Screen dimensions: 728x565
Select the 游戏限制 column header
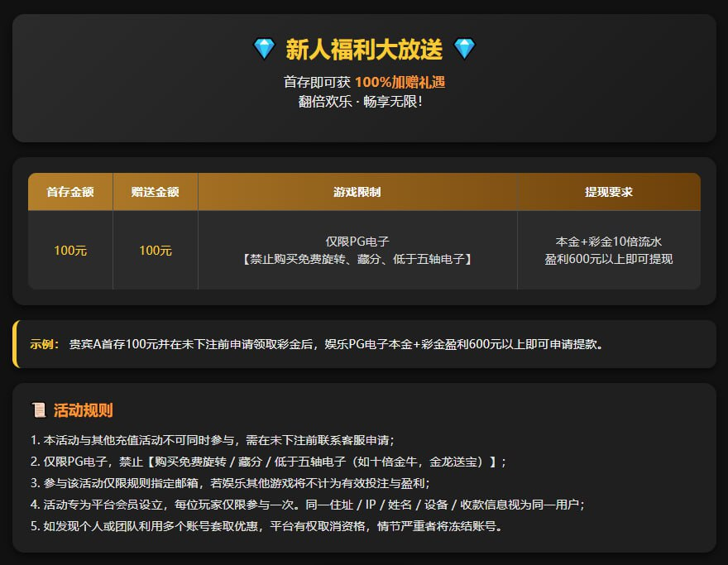(x=357, y=192)
